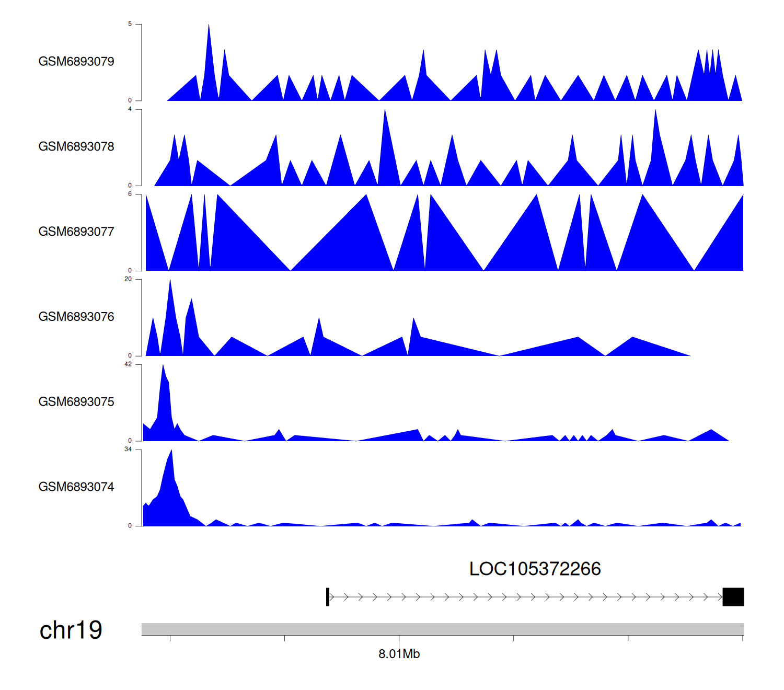The width and height of the screenshot is (784, 690).
Task: Select the GSM6893078 track label
Action: coord(76,147)
